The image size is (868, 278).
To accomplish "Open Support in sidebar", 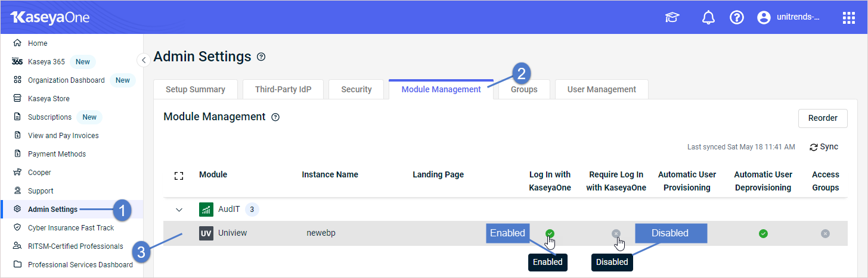I will pos(41,190).
